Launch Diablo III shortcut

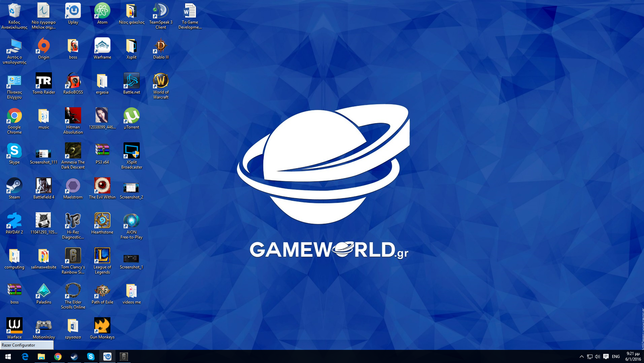[x=161, y=48]
